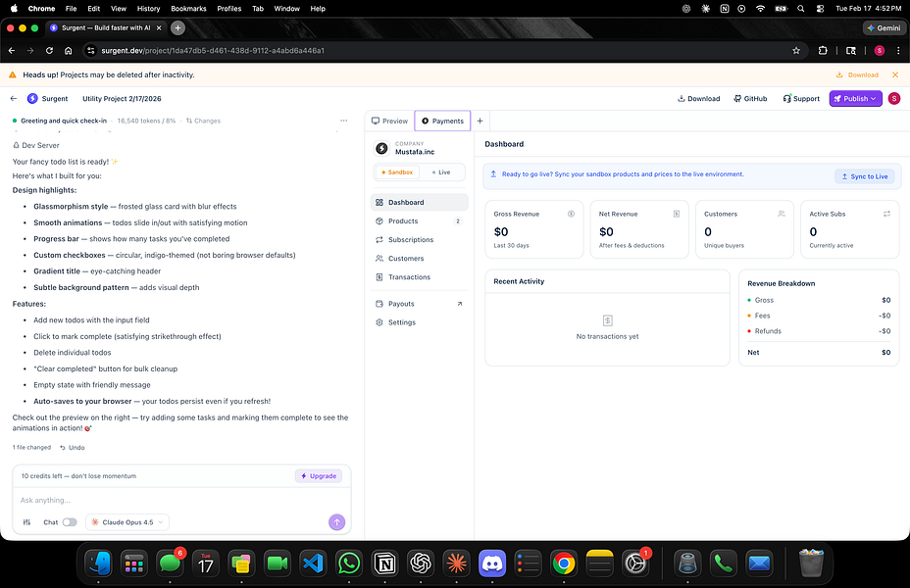Click Greeting and quick check-in title
This screenshot has height=588, width=910.
[64, 121]
